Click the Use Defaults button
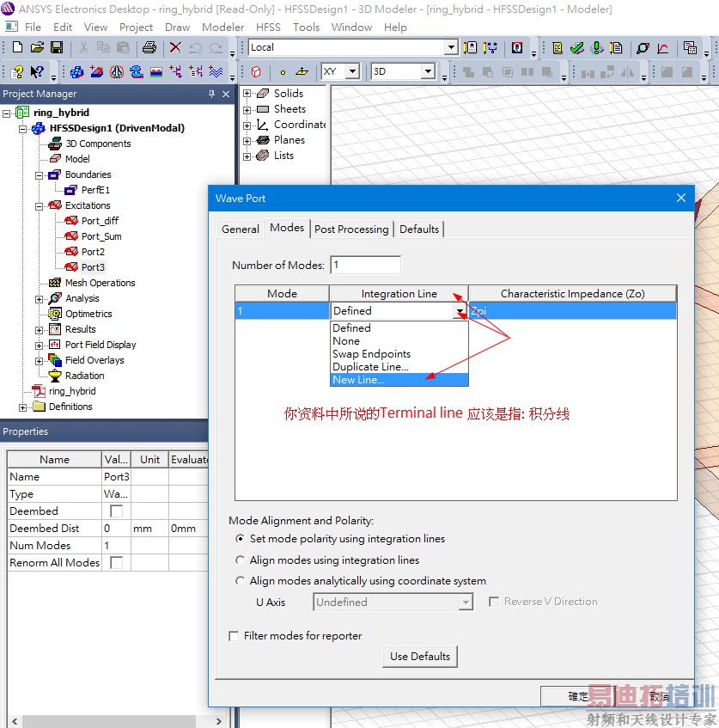Viewport: 719px width, 728px height. [x=420, y=656]
